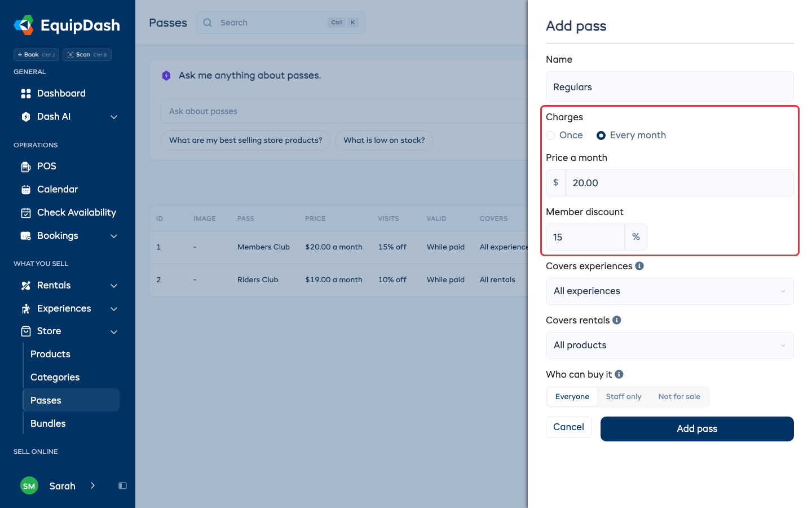Screen dimensions: 812x508
Task: Click the info icon beside Covers experiences
Action: (x=639, y=266)
